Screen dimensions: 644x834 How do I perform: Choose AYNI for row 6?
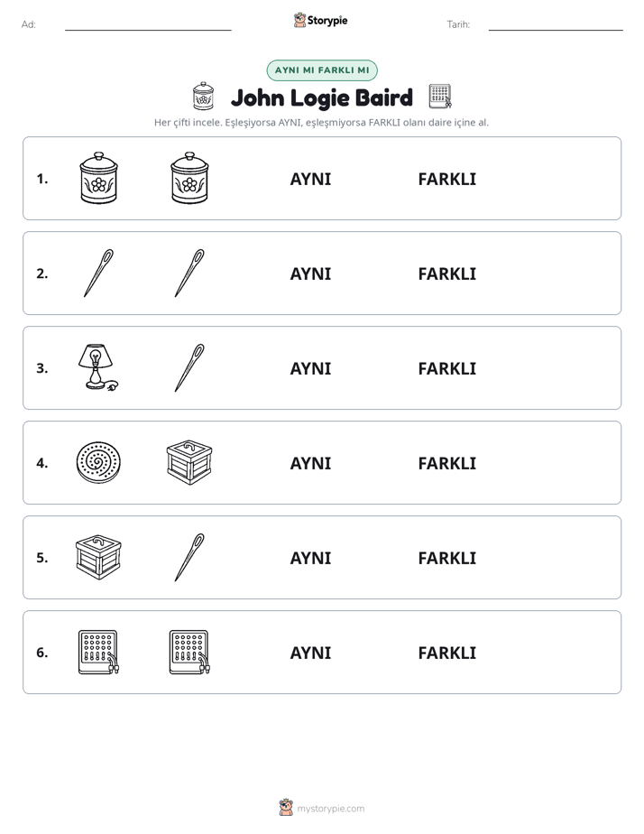310,653
